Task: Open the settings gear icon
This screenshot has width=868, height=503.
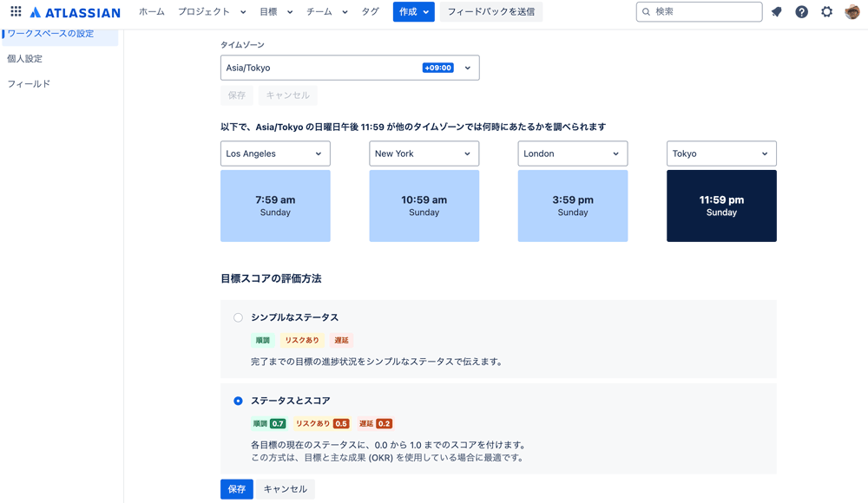Action: [826, 11]
